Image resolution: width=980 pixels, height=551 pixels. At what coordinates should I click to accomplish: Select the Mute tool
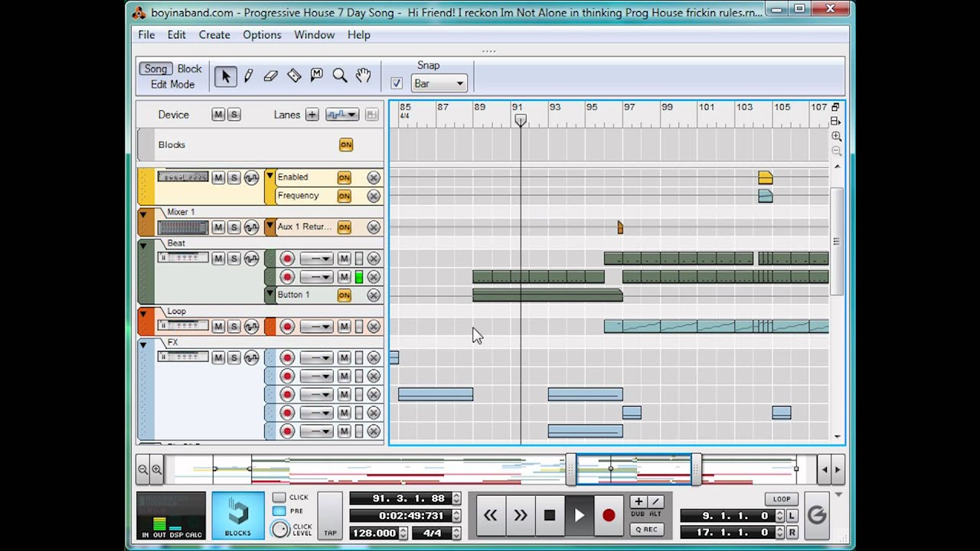pos(317,76)
